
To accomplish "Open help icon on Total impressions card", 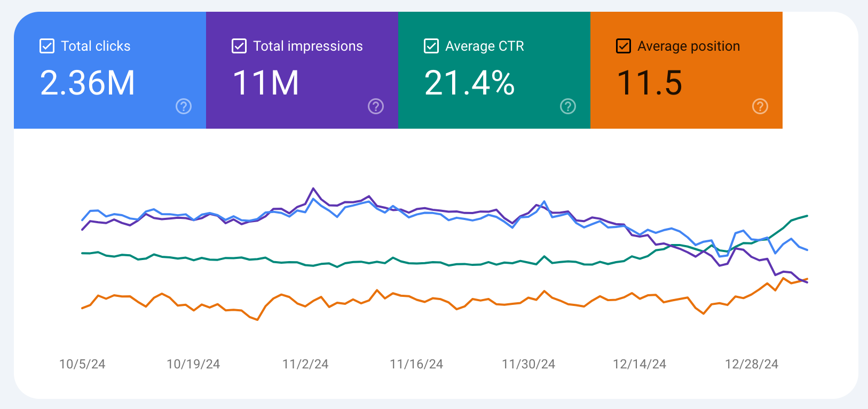I will [376, 106].
